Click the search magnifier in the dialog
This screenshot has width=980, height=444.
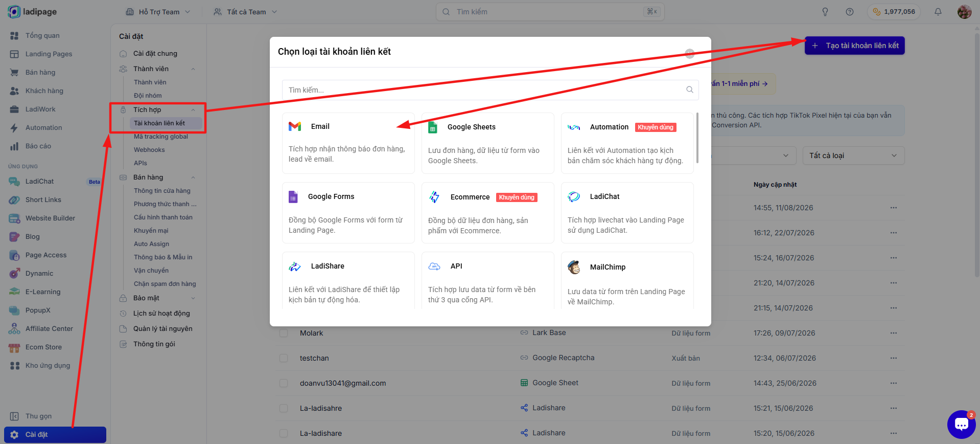[690, 90]
